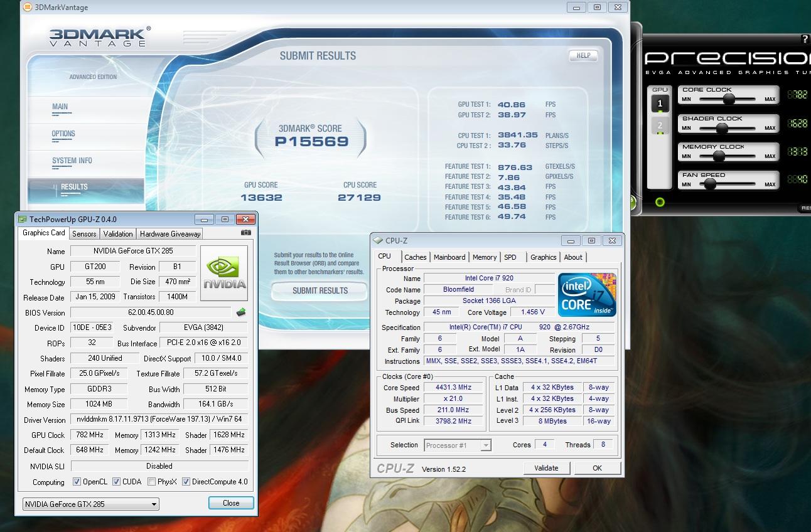The height and width of the screenshot is (532, 811).
Task: Click Validate in CPU-Z
Action: point(546,468)
